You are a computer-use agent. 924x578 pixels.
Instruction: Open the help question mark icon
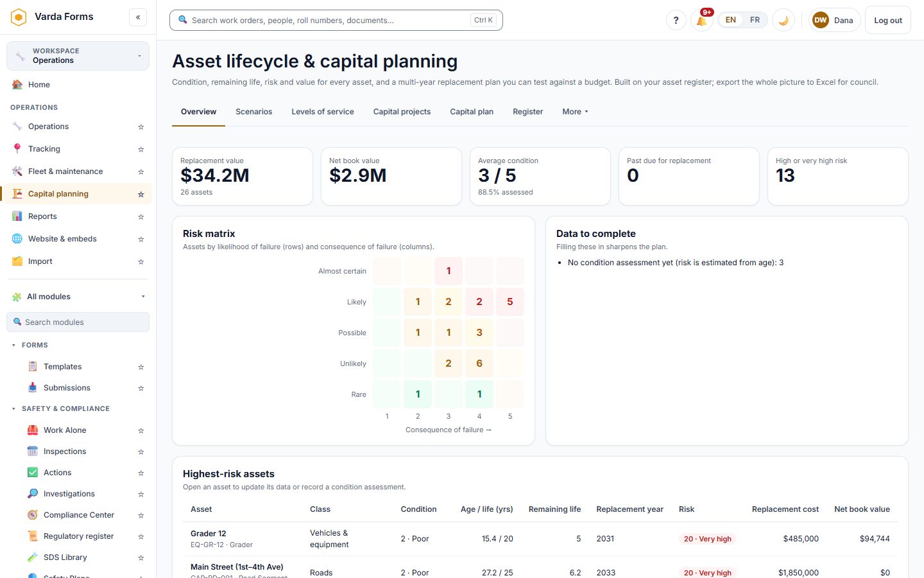point(676,20)
